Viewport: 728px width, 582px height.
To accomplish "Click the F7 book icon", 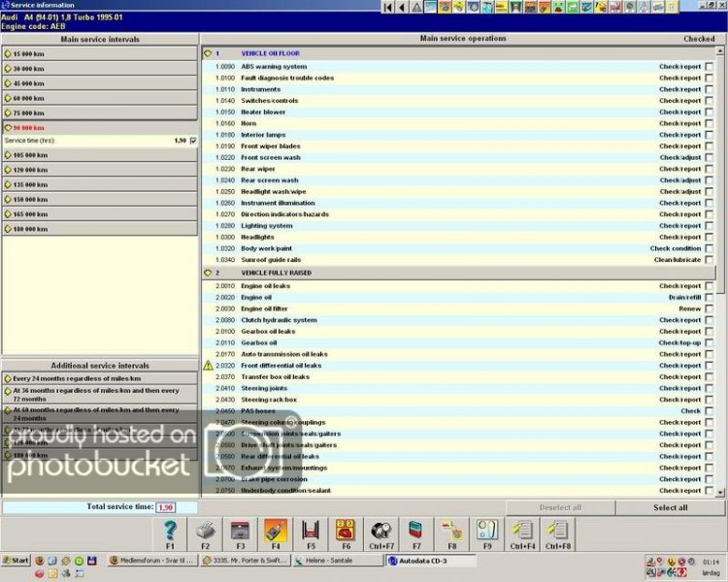I will pyautogui.click(x=415, y=531).
